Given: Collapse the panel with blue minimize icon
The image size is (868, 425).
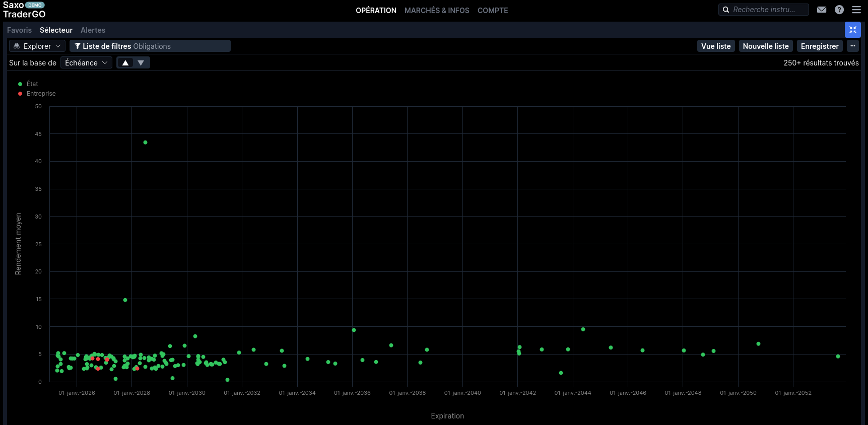Looking at the screenshot, I should coord(853,30).
